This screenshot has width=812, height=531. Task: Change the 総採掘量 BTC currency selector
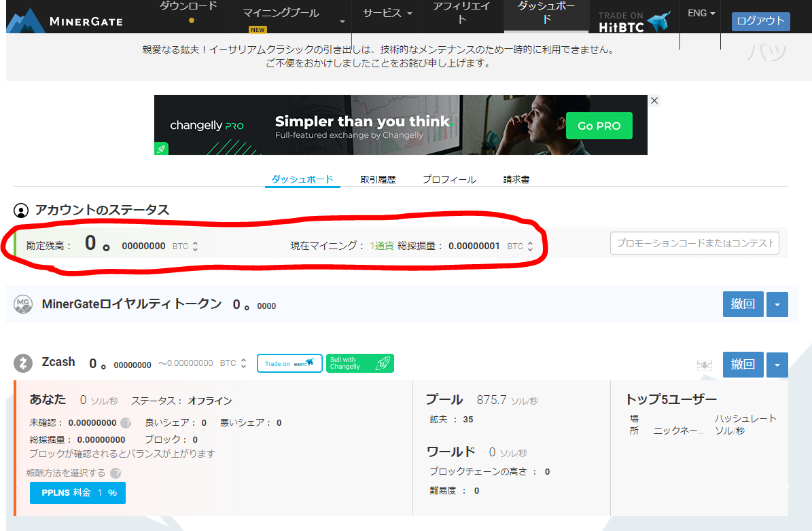pos(530,246)
